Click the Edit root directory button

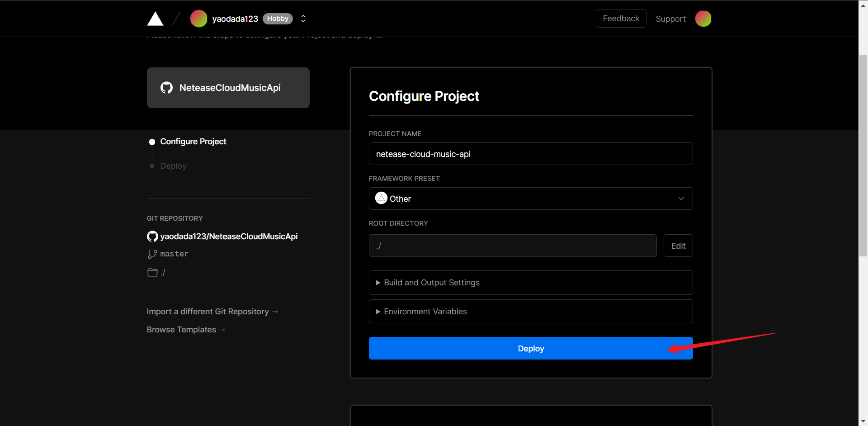[678, 246]
